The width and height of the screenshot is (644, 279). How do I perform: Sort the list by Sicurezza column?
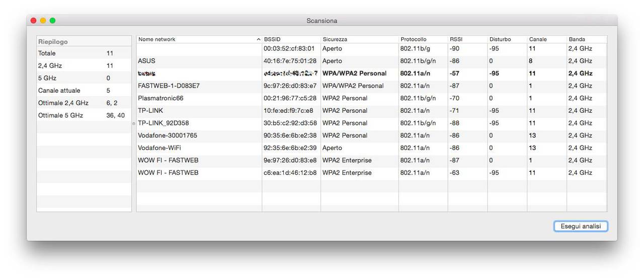click(359, 39)
